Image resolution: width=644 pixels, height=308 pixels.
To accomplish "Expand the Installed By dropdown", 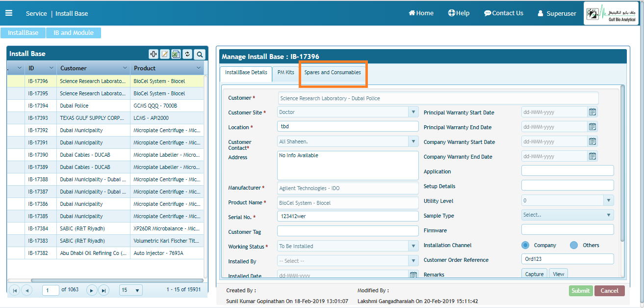I will 413,261.
